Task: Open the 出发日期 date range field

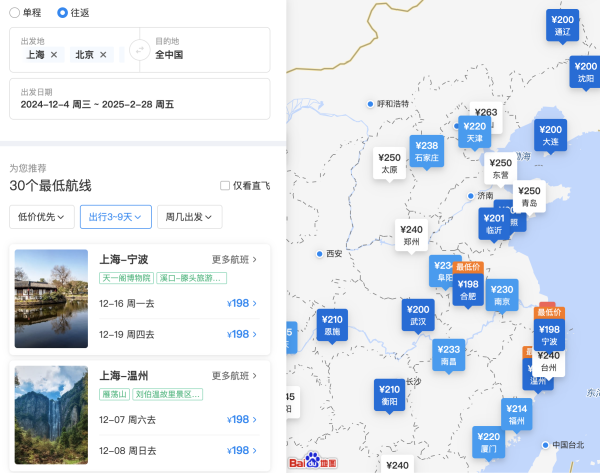Action: pyautogui.click(x=140, y=99)
